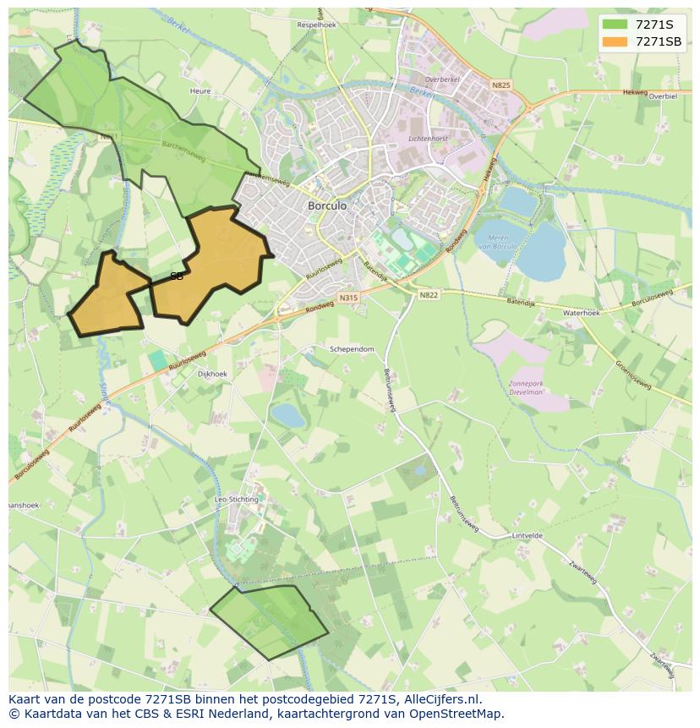Click the orange 7271SB legend swatch
This screenshot has width=700, height=728.
615,41
